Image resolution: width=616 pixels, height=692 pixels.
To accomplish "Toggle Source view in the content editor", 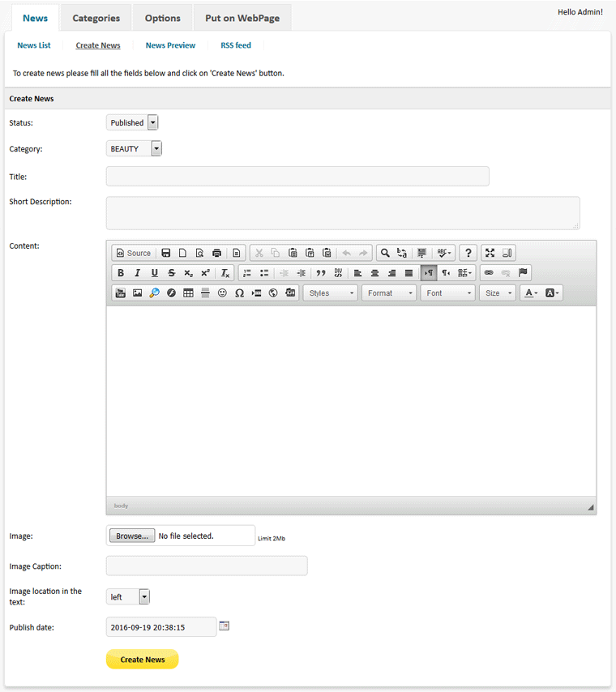I will [133, 253].
